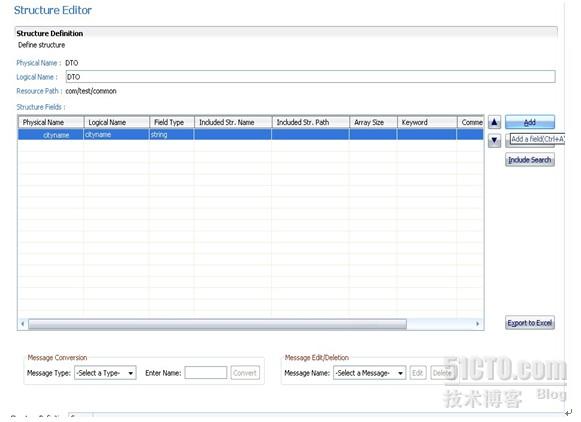Viewport: 581px width, 422px height.
Task: Sort by Physical Name column header
Action: coord(51,122)
